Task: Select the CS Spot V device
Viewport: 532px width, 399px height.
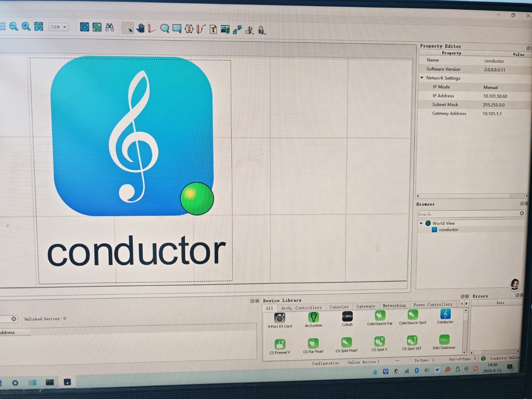Action: tap(379, 344)
